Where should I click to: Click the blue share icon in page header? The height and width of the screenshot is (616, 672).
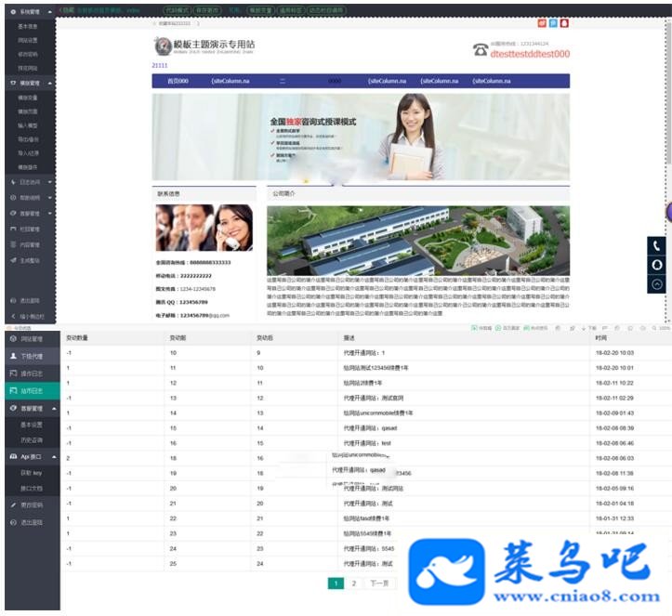coord(553,23)
